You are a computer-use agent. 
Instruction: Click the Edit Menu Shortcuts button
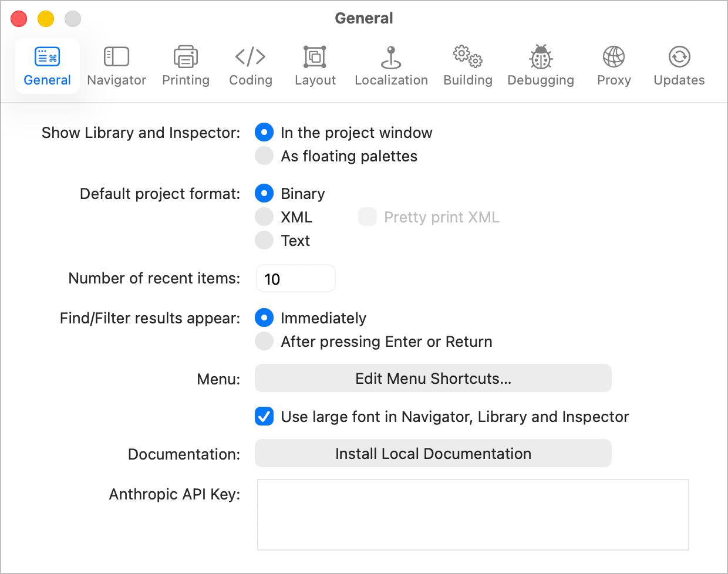coord(433,379)
